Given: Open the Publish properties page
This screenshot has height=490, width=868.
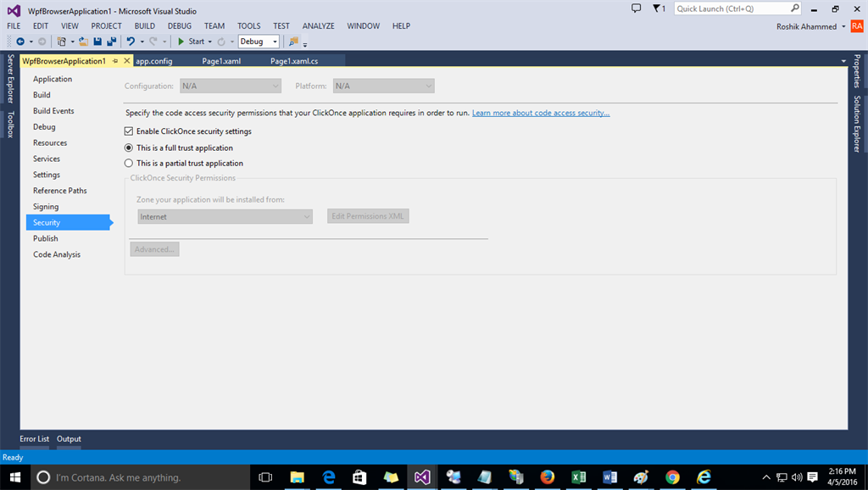Looking at the screenshot, I should click(46, 238).
